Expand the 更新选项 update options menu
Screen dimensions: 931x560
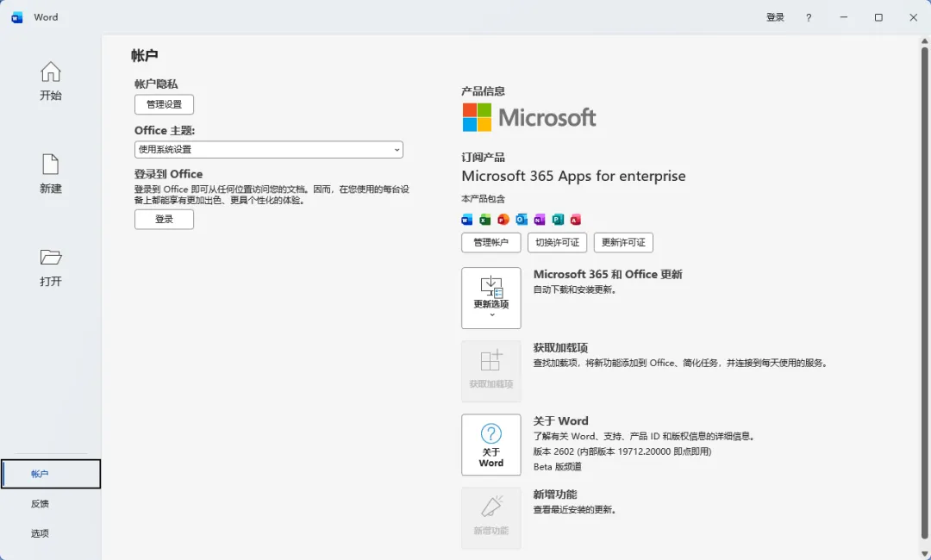click(491, 298)
